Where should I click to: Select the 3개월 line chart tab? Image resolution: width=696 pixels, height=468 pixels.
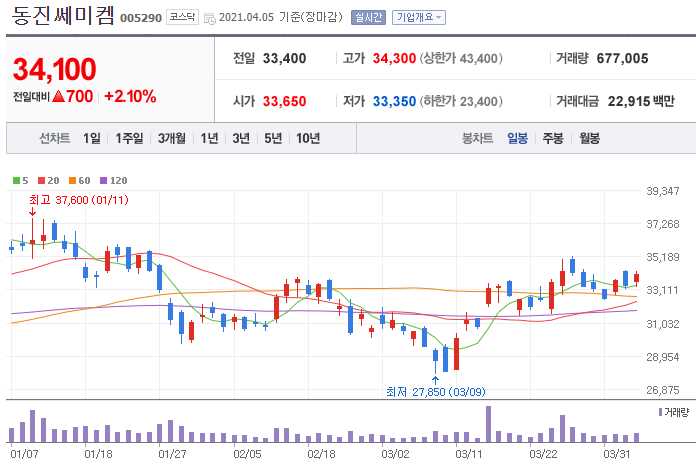tap(172, 138)
